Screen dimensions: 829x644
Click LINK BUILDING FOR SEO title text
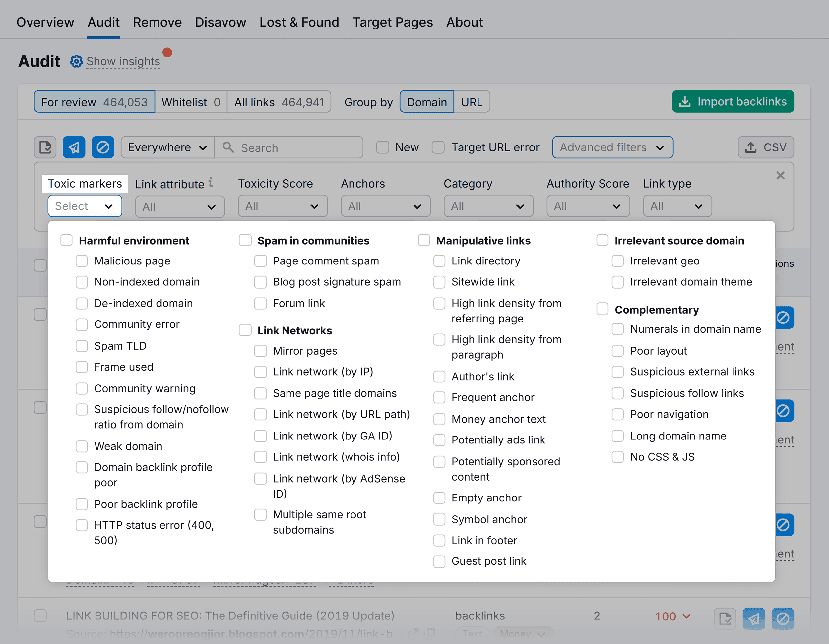point(230,615)
